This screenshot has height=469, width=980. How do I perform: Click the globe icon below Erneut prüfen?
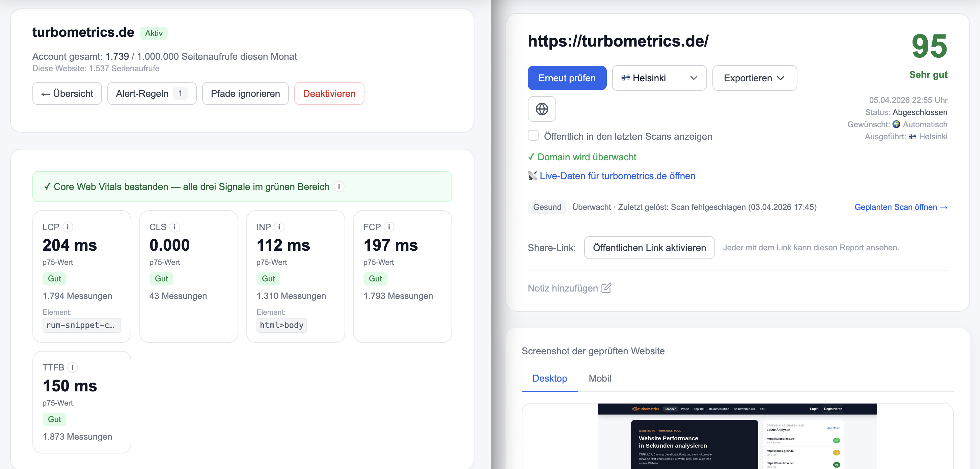(542, 109)
